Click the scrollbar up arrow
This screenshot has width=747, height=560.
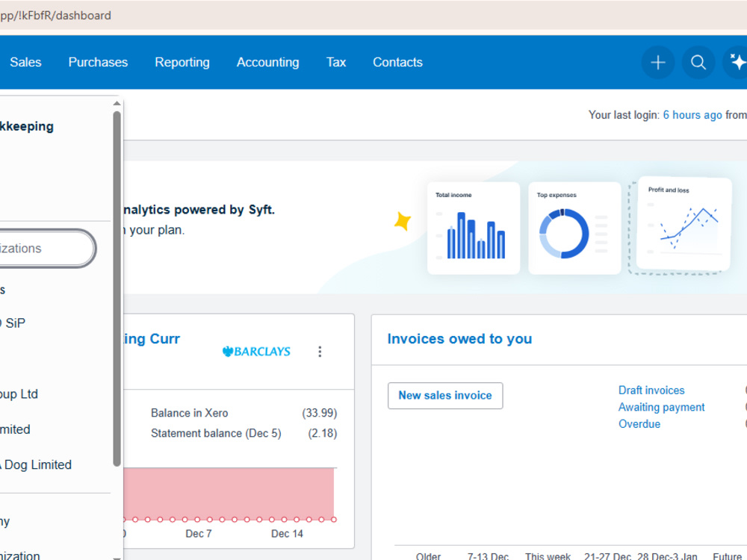pyautogui.click(x=117, y=103)
